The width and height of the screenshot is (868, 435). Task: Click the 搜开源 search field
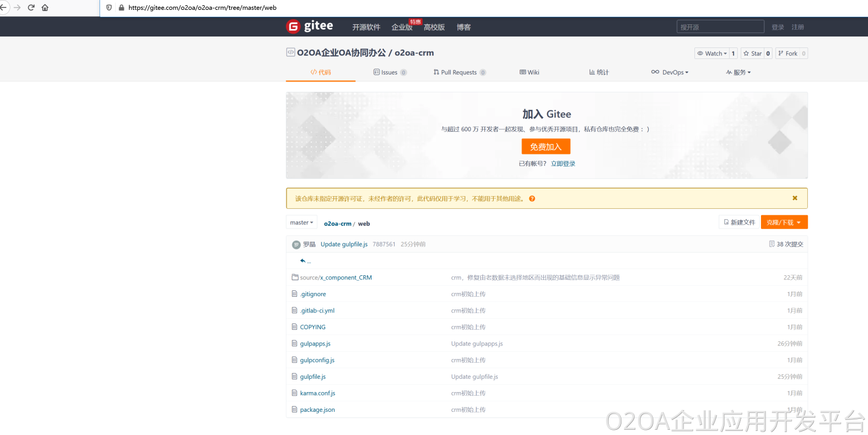pyautogui.click(x=720, y=27)
